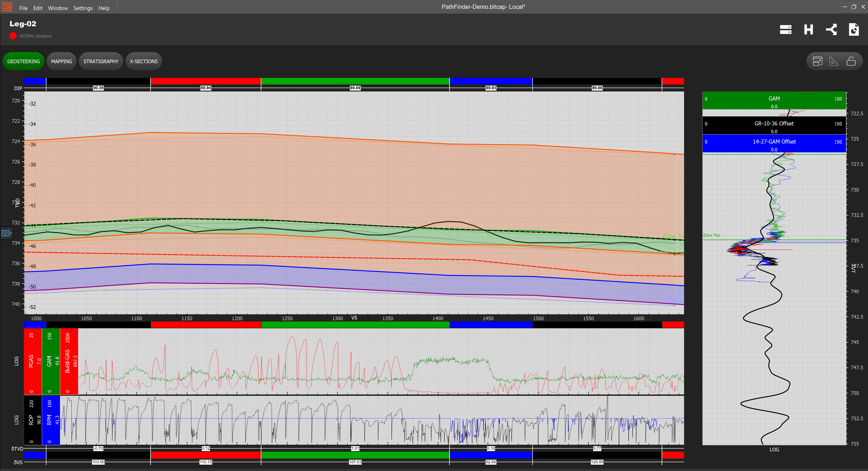Viewport: 868px width, 471px height.
Task: Click the 103.90 δVS value
Action: point(98,462)
